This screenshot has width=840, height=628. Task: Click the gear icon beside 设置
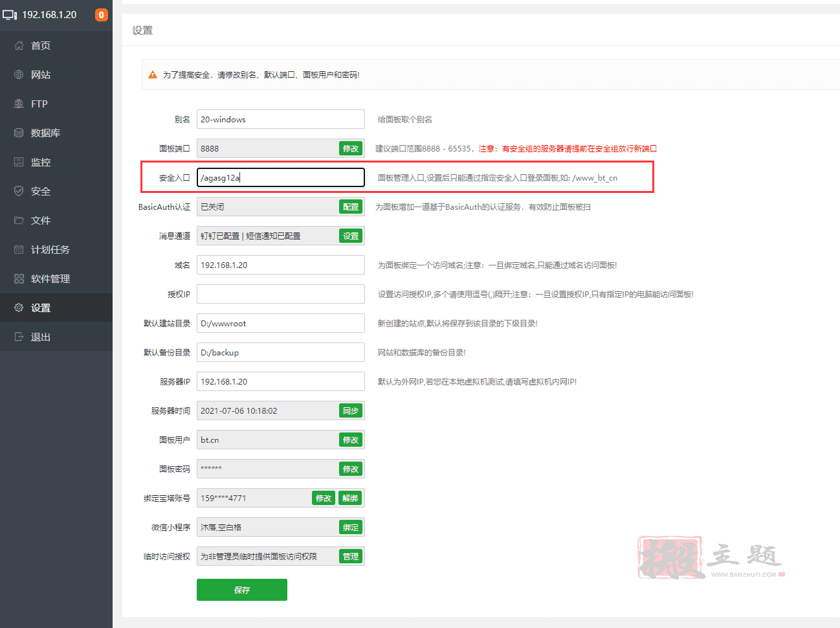19,308
